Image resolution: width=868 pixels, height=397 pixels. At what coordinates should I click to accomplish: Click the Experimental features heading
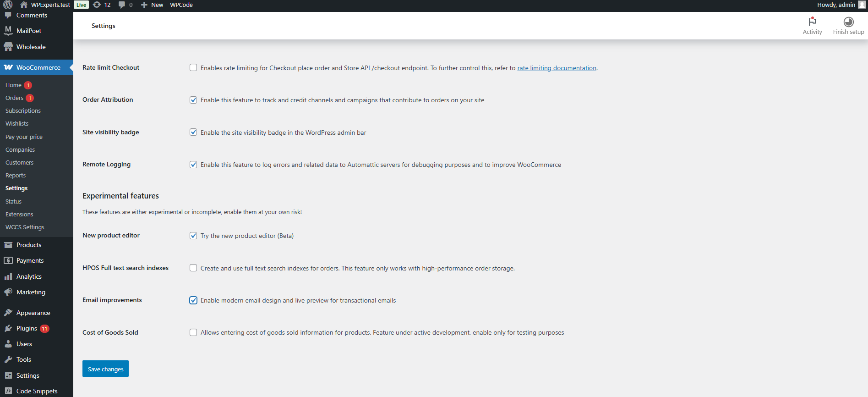pos(120,196)
